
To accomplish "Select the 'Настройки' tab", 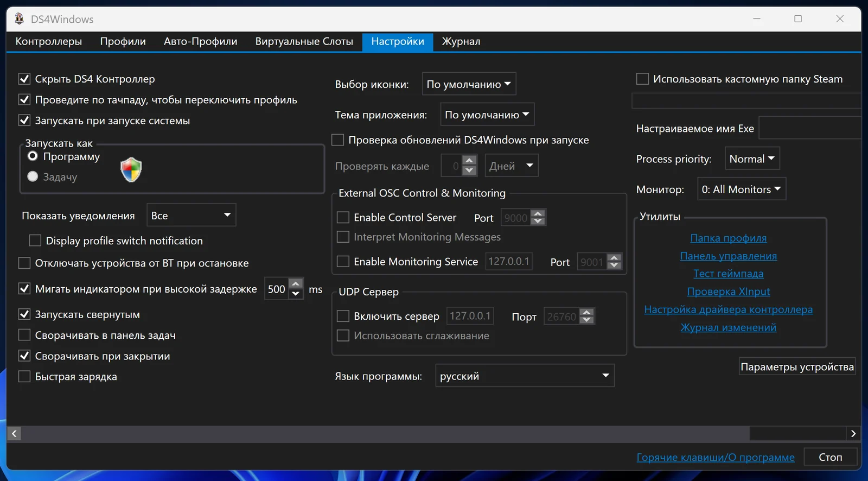I will (x=398, y=41).
